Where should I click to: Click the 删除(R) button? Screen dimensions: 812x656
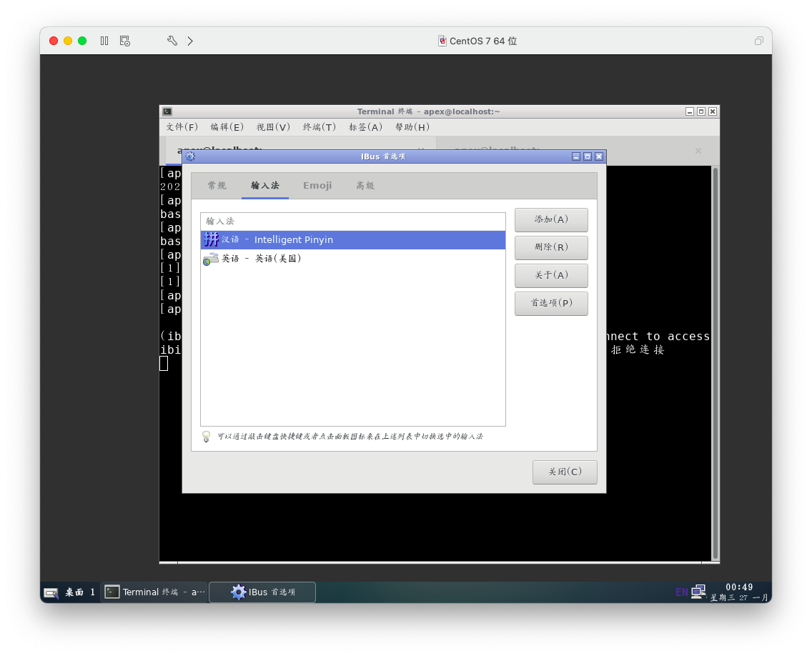click(551, 247)
